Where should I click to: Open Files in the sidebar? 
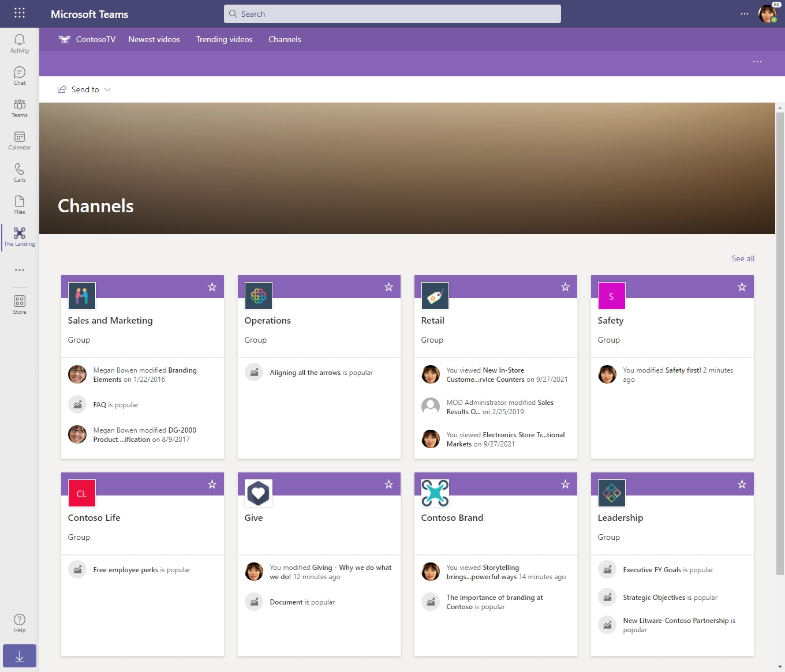(20, 205)
